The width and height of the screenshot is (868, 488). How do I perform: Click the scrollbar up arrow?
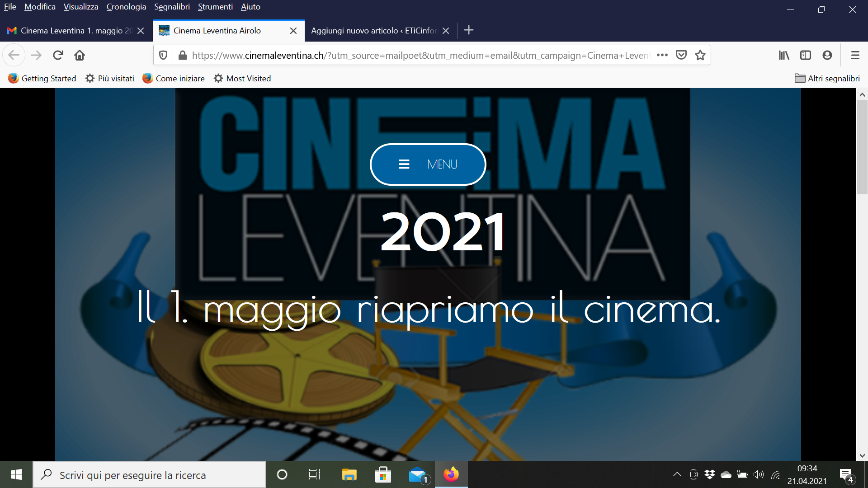[x=862, y=94]
